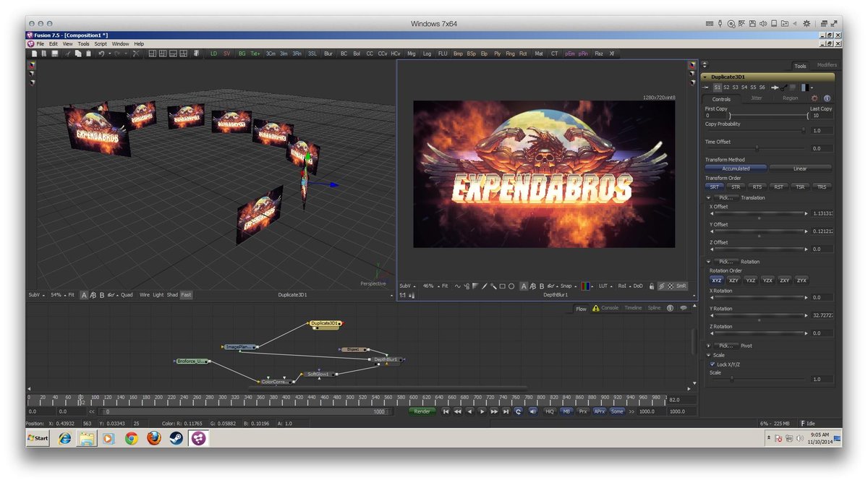Click the warning triangle icon beside Console
The image size is (868, 483).
point(596,308)
